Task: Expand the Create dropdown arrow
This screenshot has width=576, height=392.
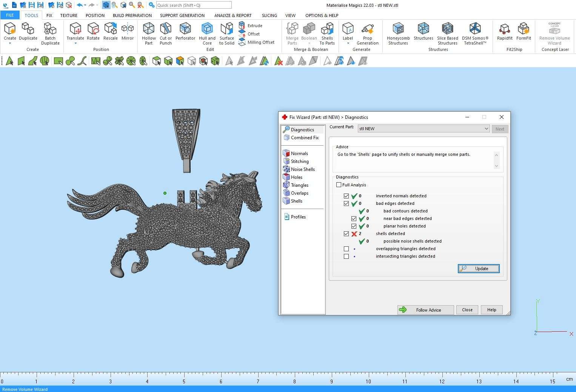Action: (x=10, y=43)
